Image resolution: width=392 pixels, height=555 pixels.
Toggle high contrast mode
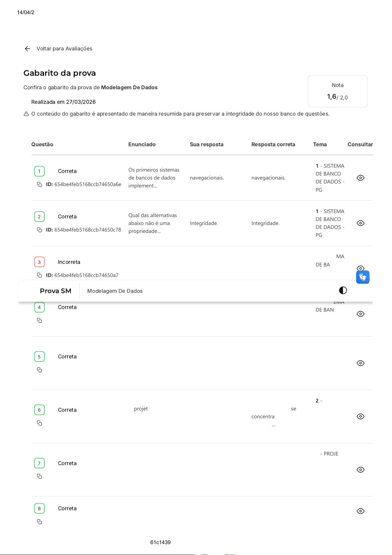point(343,290)
